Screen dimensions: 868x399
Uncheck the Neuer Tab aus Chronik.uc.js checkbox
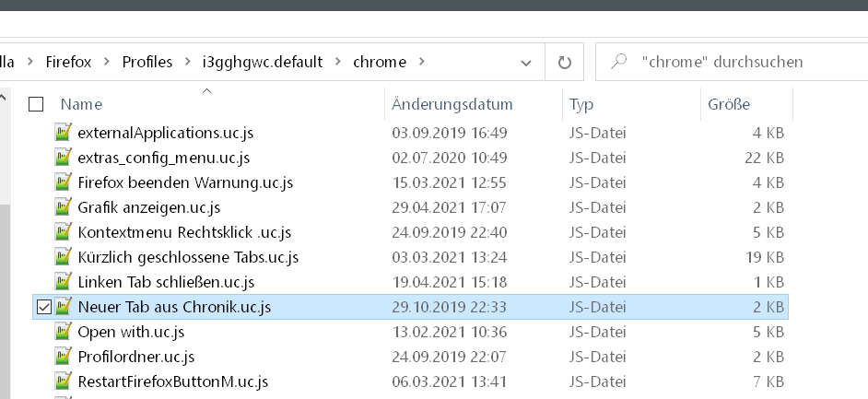coord(42,307)
